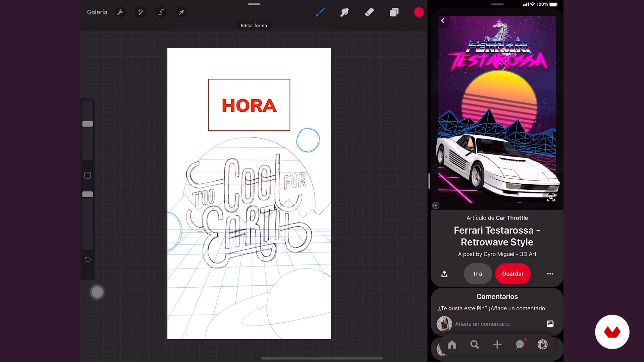Share the pin with upload icon
The image size is (644, 362).
click(444, 274)
